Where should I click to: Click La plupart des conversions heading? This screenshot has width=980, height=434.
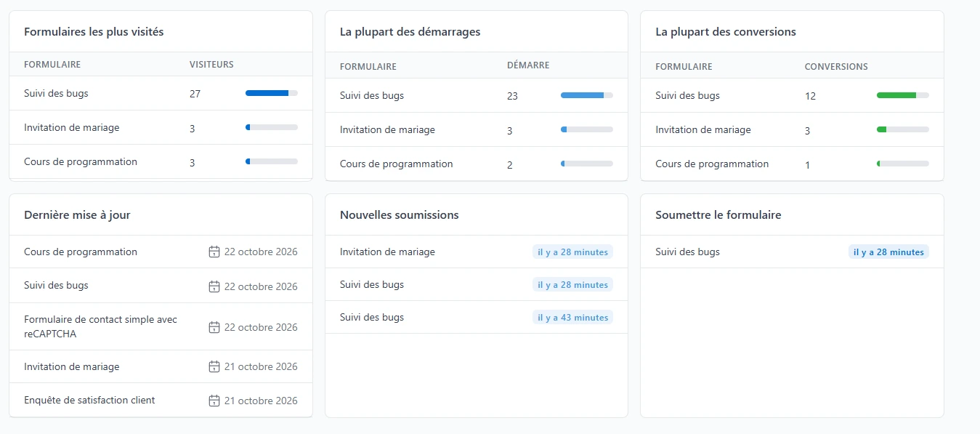coord(726,32)
